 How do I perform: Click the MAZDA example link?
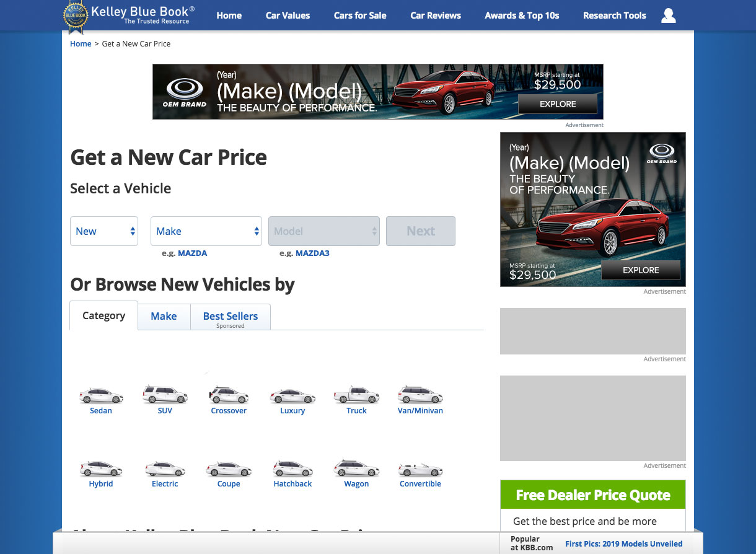(193, 253)
